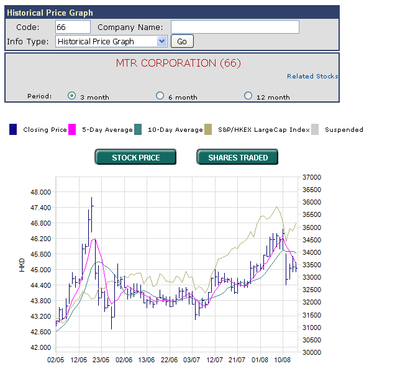
Task: Click the 13/06 date label on x-axis
Action: pos(146,360)
